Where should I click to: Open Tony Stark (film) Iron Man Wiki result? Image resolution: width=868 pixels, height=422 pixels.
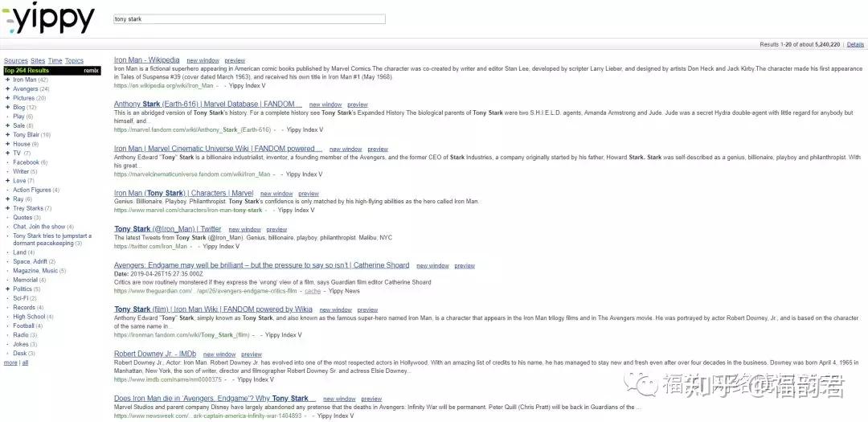(213, 309)
